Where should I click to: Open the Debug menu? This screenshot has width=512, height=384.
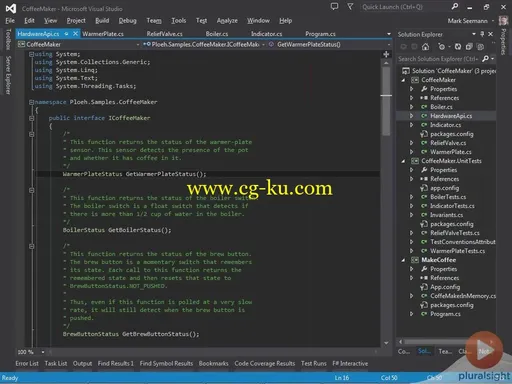click(127, 21)
